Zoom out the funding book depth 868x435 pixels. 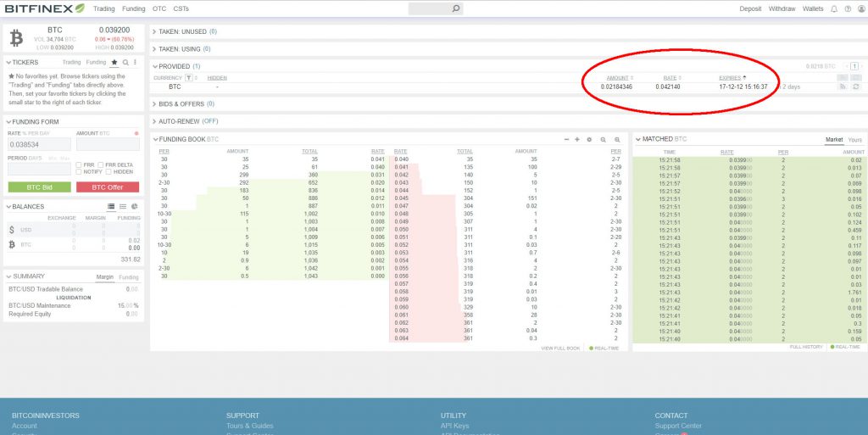point(604,140)
